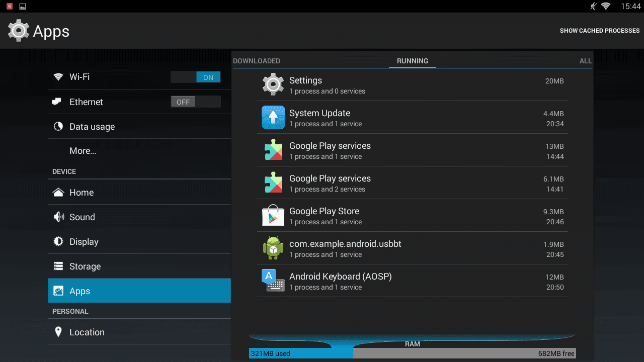The height and width of the screenshot is (362, 644).
Task: Turn on the Ethernet switch
Action: click(x=196, y=102)
